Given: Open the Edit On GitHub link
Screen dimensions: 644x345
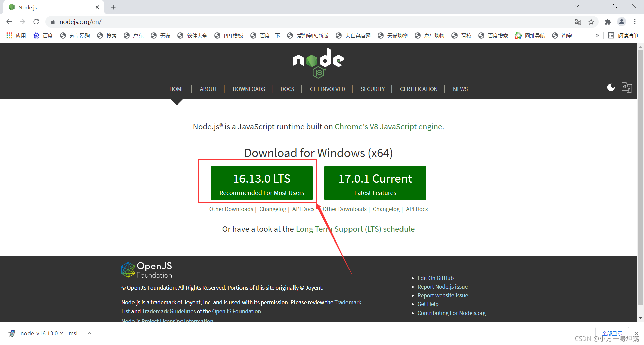Looking at the screenshot, I should 435,278.
